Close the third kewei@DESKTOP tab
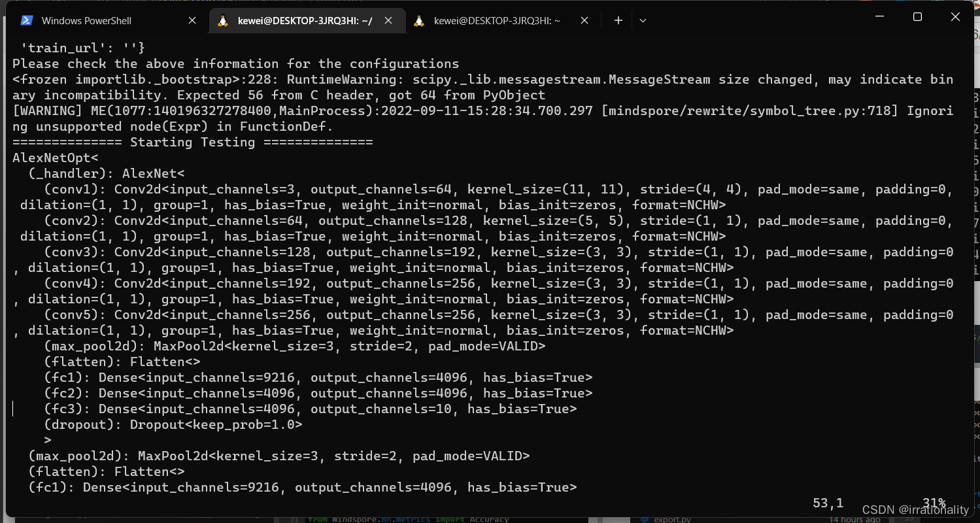The height and width of the screenshot is (523, 980). pyautogui.click(x=584, y=20)
